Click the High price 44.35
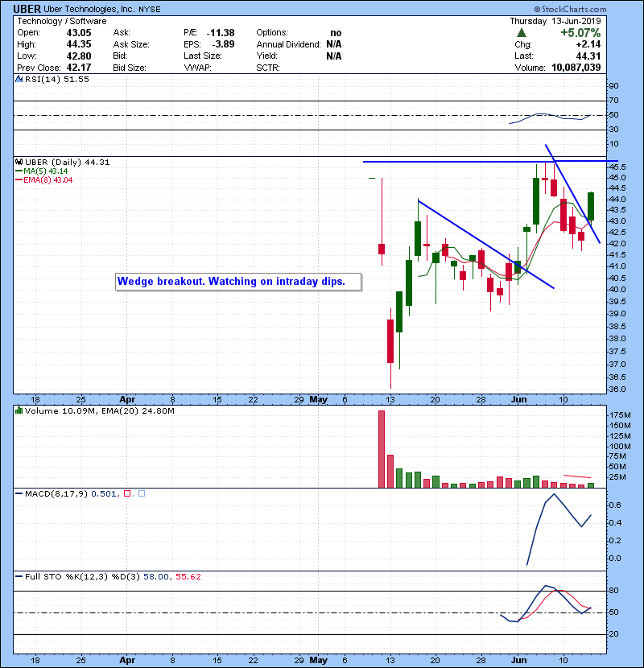 (x=79, y=44)
